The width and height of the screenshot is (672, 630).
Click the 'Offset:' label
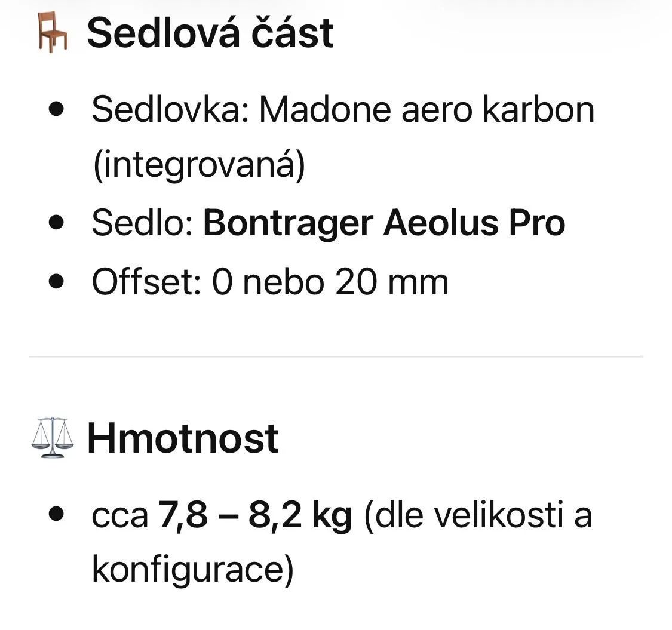click(146, 281)
